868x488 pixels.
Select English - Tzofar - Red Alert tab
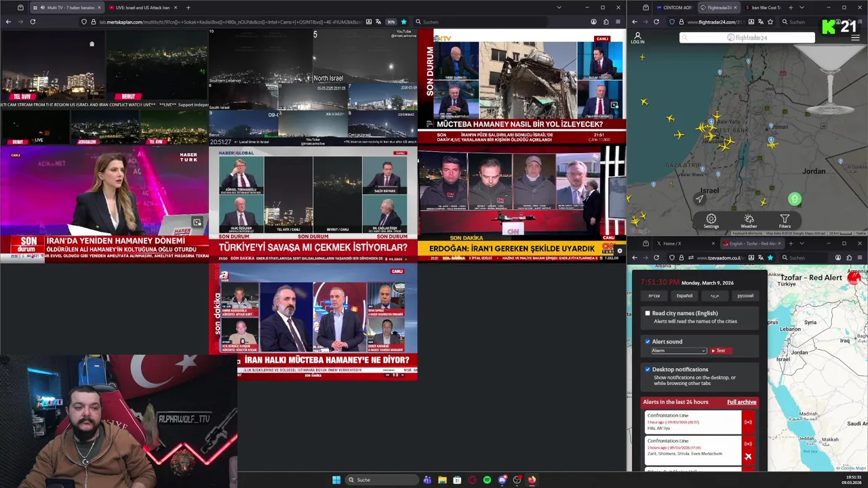click(x=751, y=243)
